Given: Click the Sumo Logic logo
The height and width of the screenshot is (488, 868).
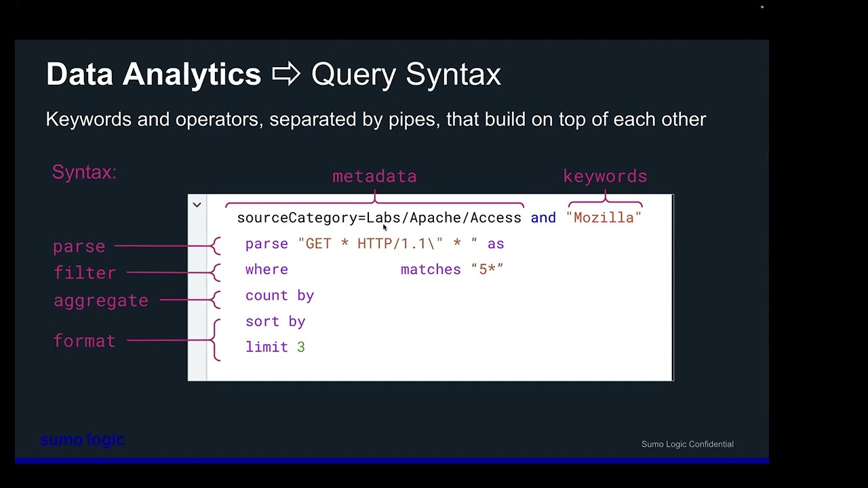Looking at the screenshot, I should [x=82, y=440].
